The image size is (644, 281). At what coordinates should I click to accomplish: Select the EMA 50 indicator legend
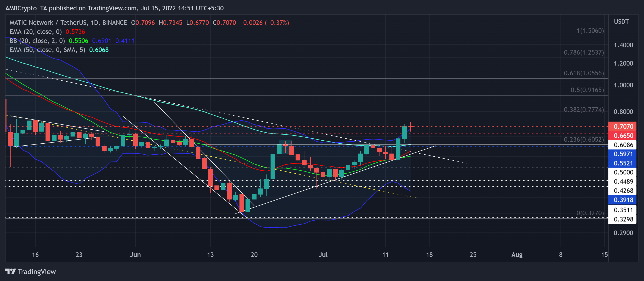point(47,50)
